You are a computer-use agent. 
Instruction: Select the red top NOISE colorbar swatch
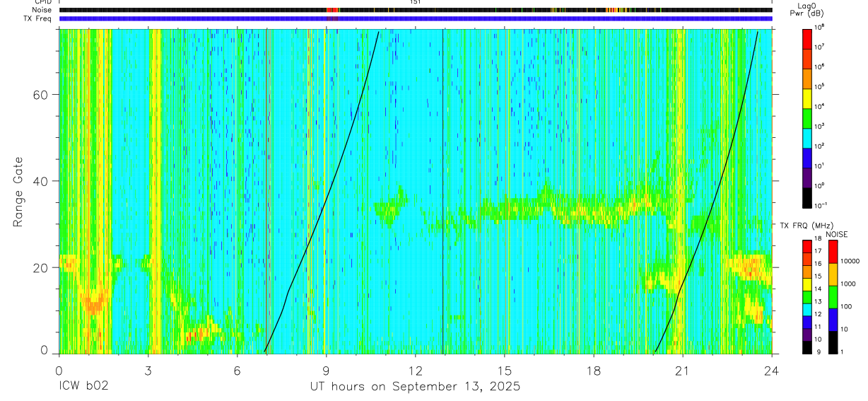click(833, 252)
